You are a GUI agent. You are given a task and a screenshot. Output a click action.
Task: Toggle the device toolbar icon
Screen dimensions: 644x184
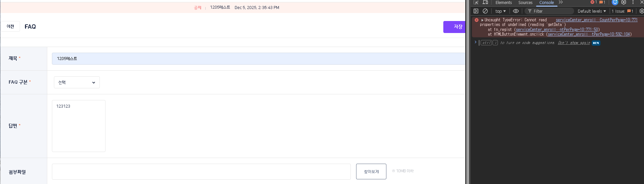point(486,2)
